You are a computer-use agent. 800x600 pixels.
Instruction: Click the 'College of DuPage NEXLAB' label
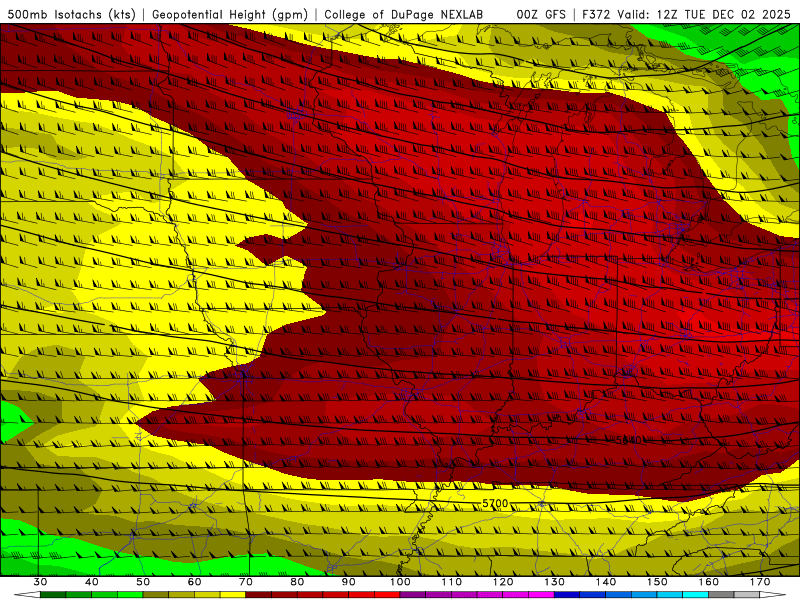point(404,15)
